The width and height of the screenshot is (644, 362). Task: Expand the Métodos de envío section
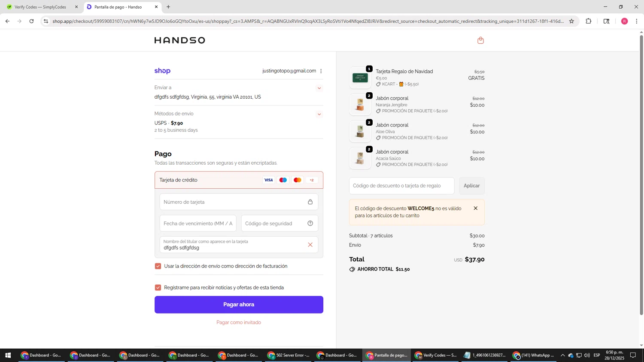[319, 115]
